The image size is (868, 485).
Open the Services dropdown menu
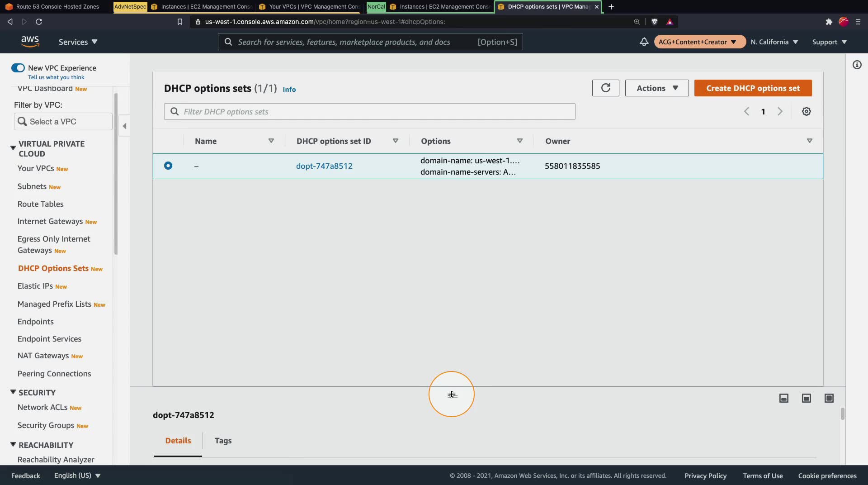[x=78, y=42]
